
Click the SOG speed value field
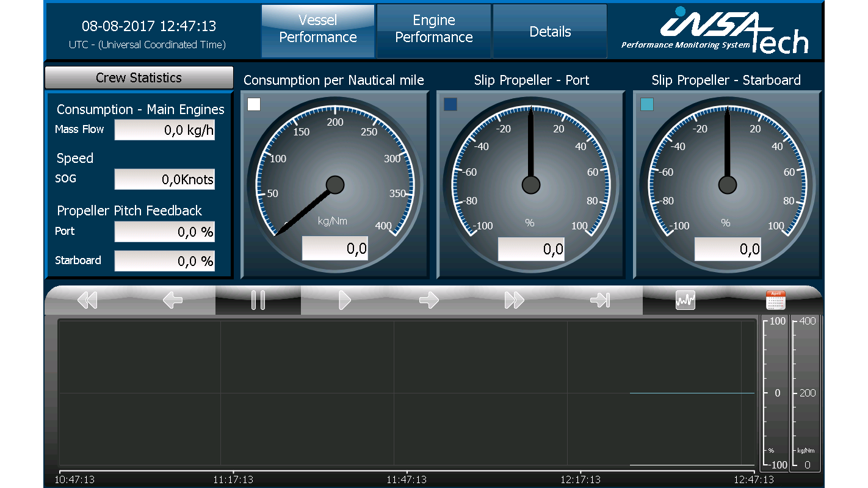pos(164,179)
